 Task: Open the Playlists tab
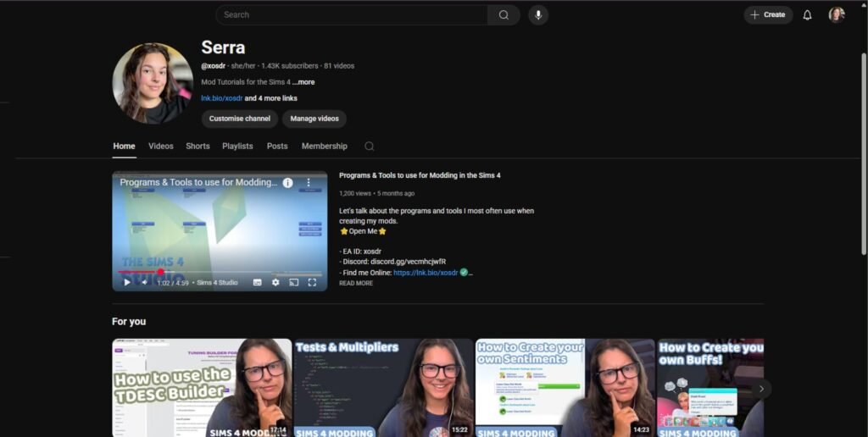tap(237, 147)
